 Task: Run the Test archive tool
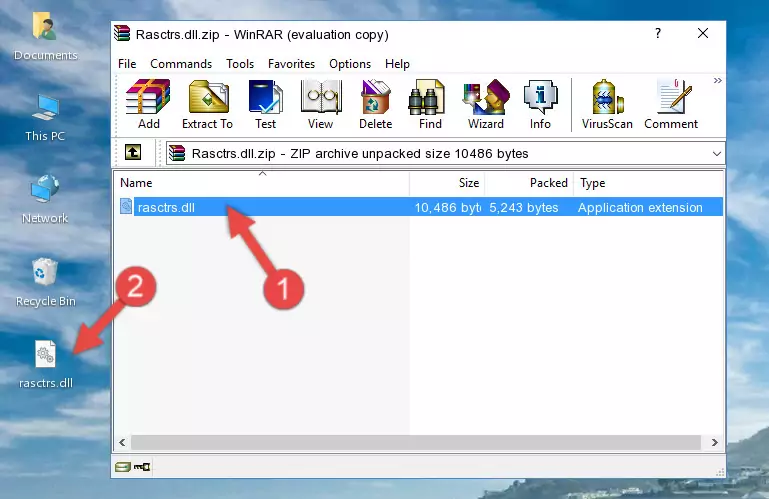click(x=265, y=104)
